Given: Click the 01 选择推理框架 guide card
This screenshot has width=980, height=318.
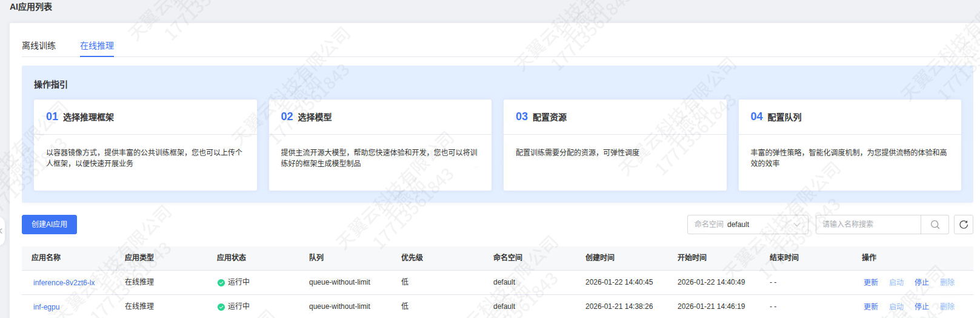Looking at the screenshot, I should click(x=145, y=145).
